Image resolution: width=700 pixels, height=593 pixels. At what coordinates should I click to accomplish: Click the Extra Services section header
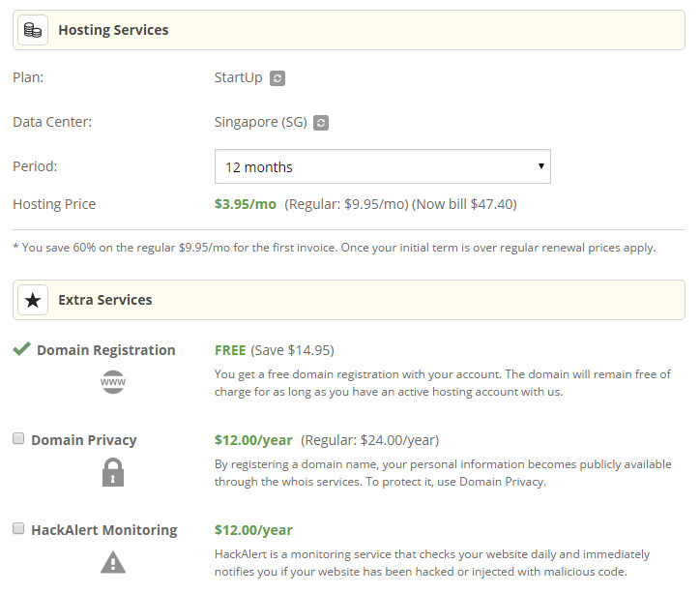click(x=104, y=300)
